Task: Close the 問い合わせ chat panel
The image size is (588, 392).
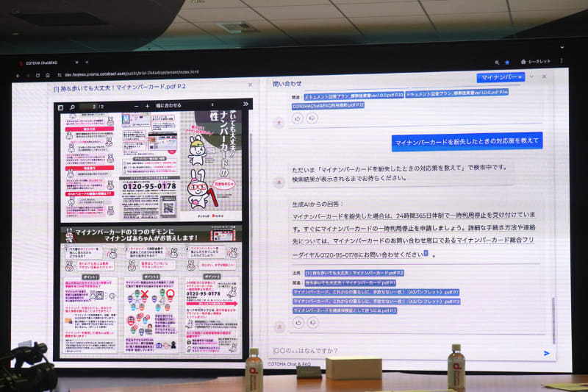Action: click(544, 76)
